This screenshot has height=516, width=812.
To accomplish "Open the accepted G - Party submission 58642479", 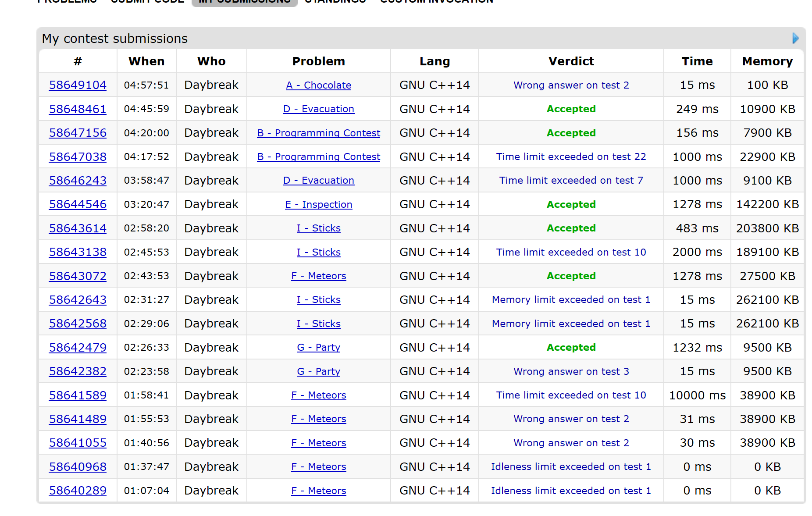I will (78, 347).
